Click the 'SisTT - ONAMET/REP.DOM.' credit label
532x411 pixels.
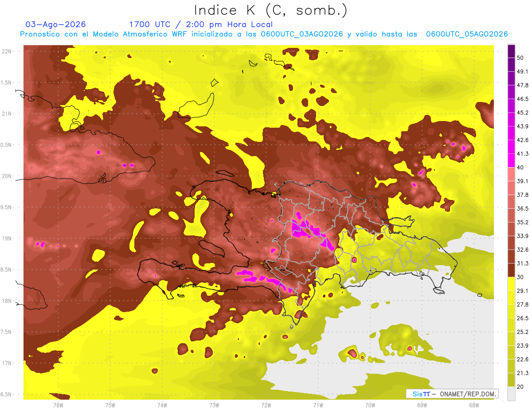(x=452, y=394)
